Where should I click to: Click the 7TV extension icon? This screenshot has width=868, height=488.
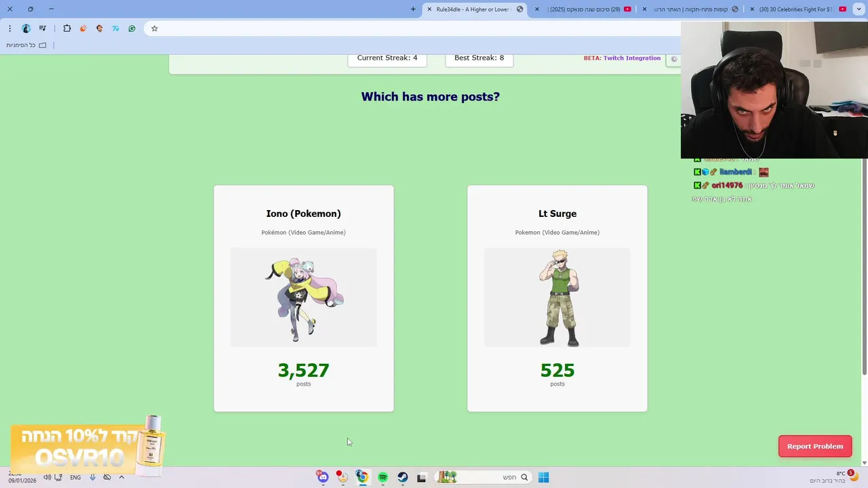tap(115, 28)
